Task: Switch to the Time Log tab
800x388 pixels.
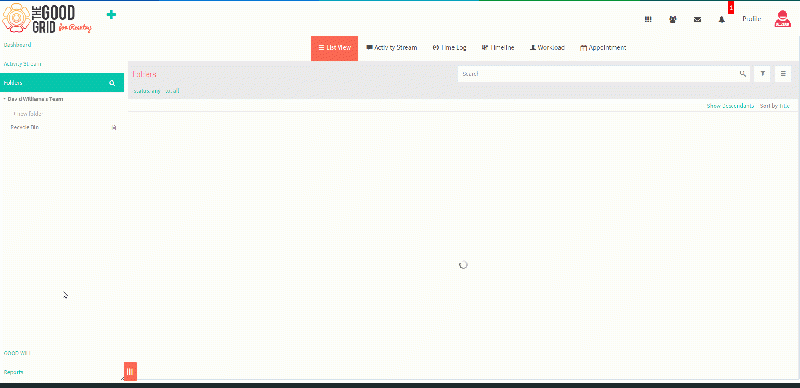Action: pos(449,48)
